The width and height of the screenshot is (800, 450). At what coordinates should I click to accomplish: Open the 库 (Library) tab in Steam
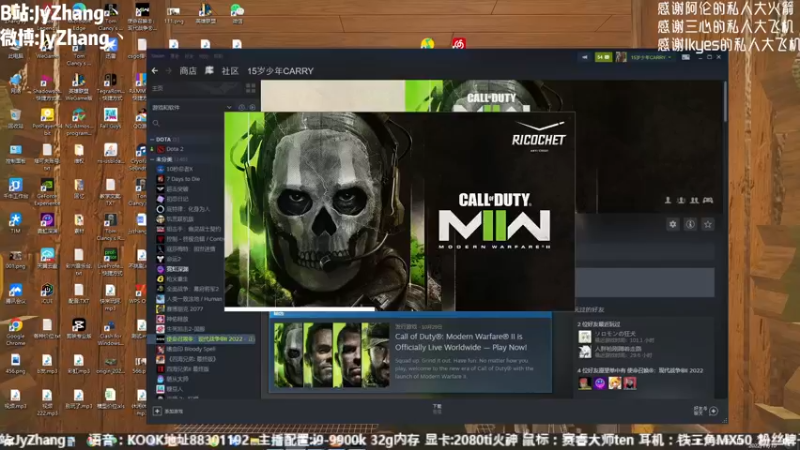click(209, 71)
